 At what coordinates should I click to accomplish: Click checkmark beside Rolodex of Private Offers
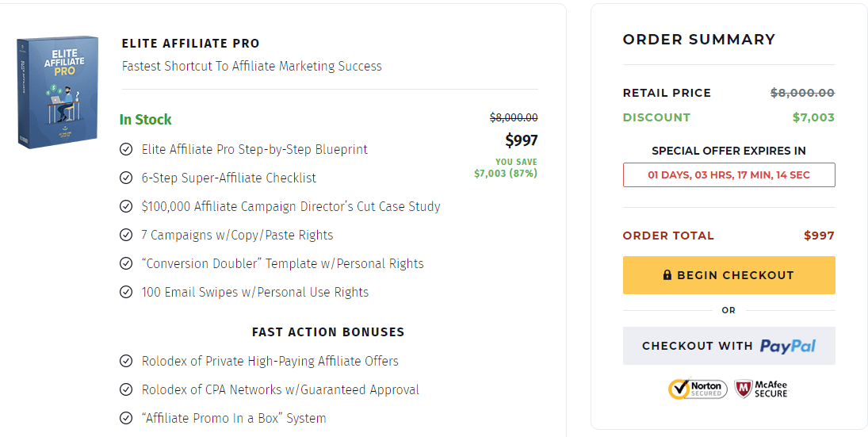pos(126,361)
